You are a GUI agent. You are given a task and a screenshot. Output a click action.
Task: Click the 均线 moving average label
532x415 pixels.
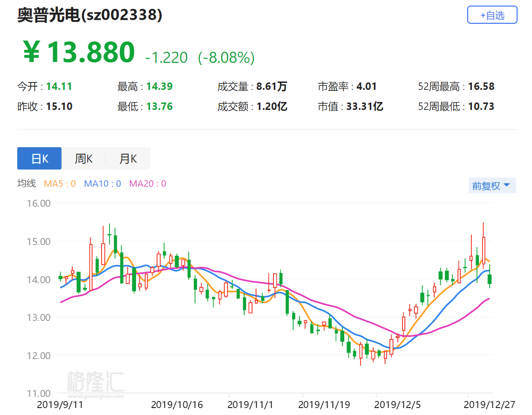[27, 184]
